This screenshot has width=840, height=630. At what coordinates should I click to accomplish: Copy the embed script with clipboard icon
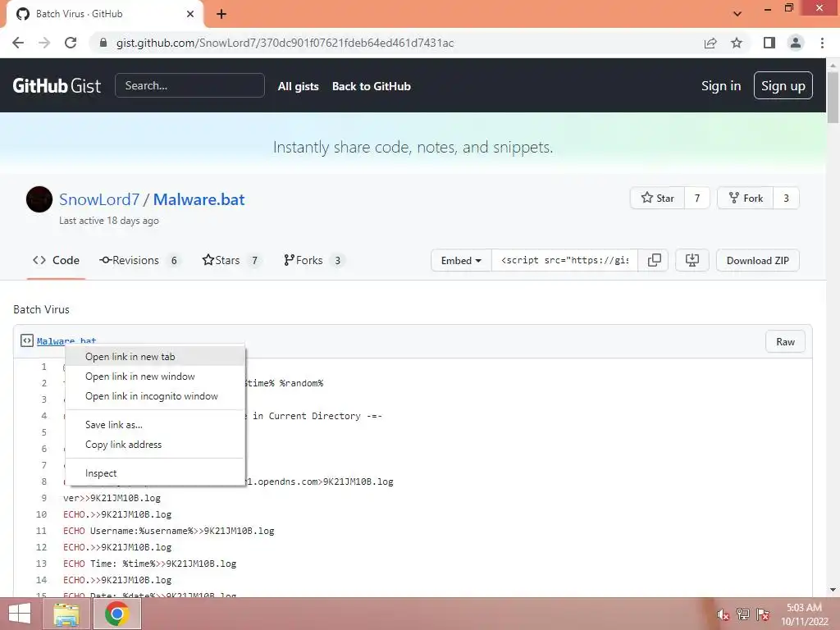coord(654,260)
